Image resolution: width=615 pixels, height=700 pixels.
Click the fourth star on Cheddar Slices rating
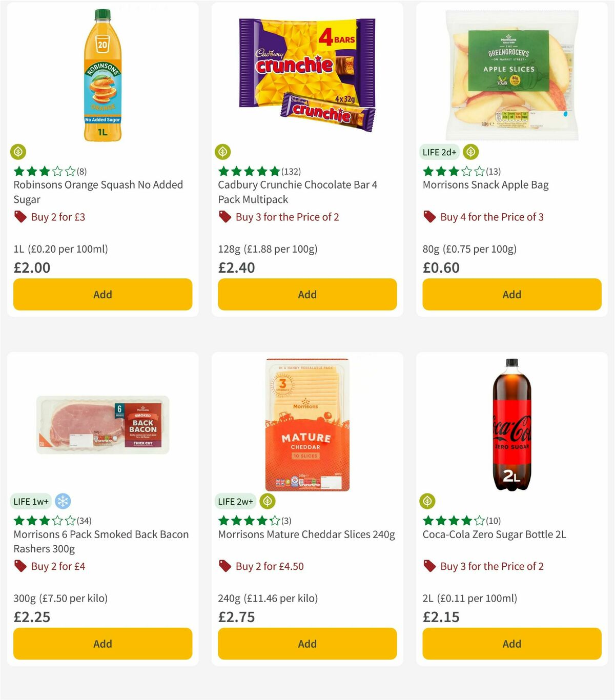(x=262, y=520)
